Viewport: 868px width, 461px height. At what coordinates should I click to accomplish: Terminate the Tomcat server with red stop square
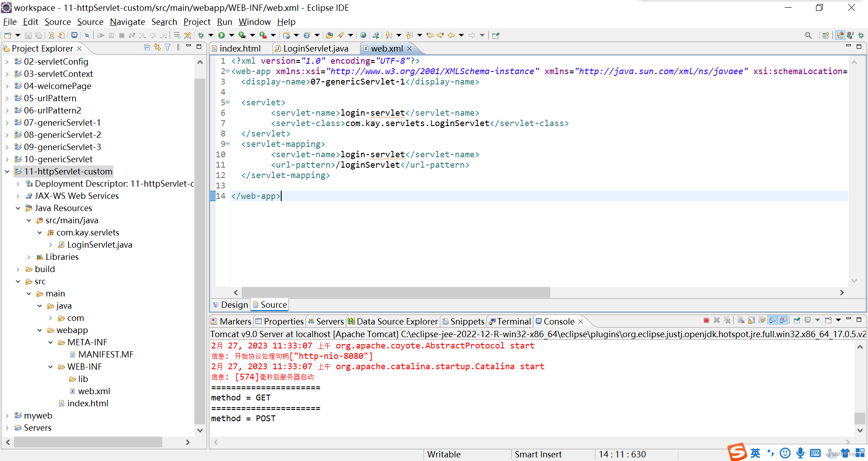706,320
